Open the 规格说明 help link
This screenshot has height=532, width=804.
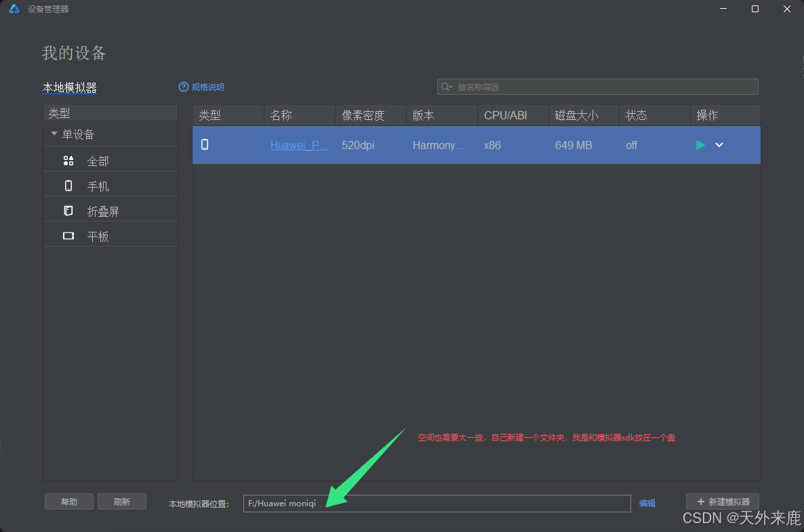pyautogui.click(x=207, y=87)
